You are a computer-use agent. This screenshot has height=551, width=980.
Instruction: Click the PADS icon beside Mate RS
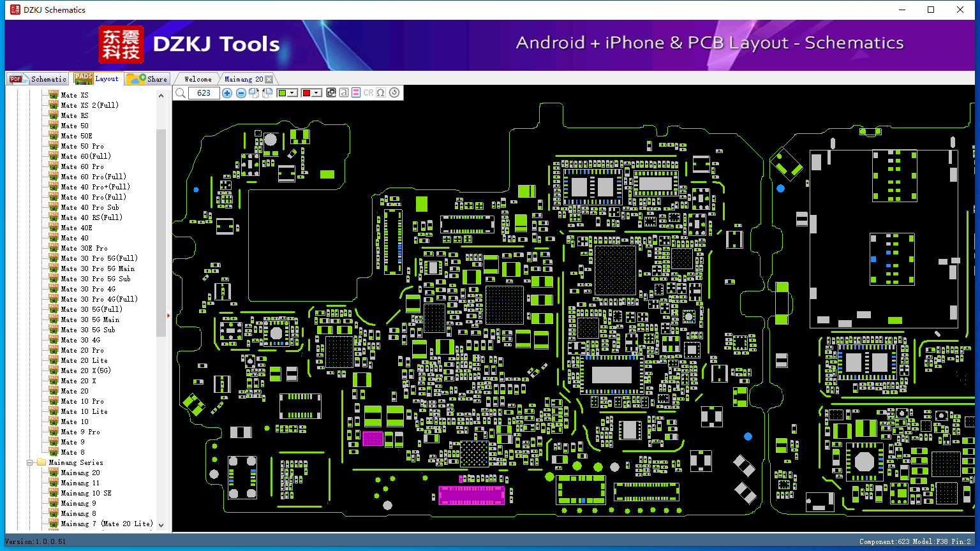54,115
